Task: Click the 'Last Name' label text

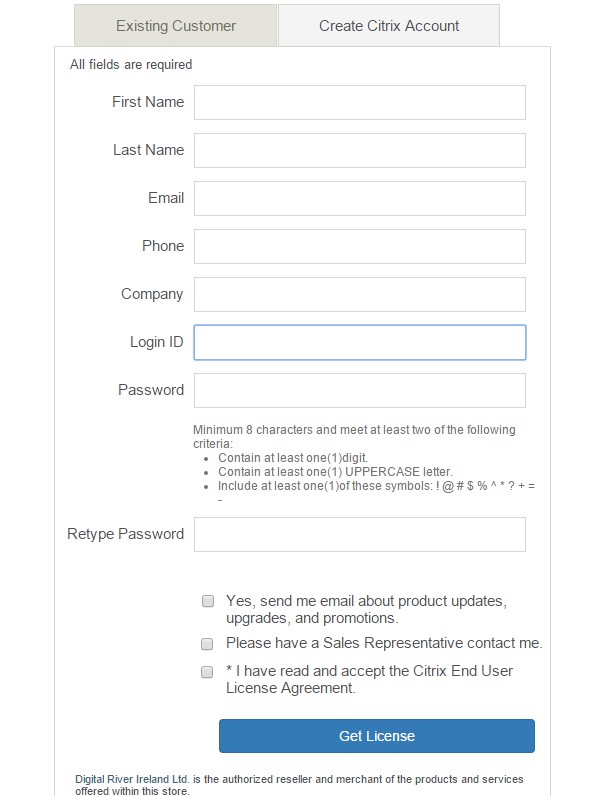Action: click(x=148, y=150)
